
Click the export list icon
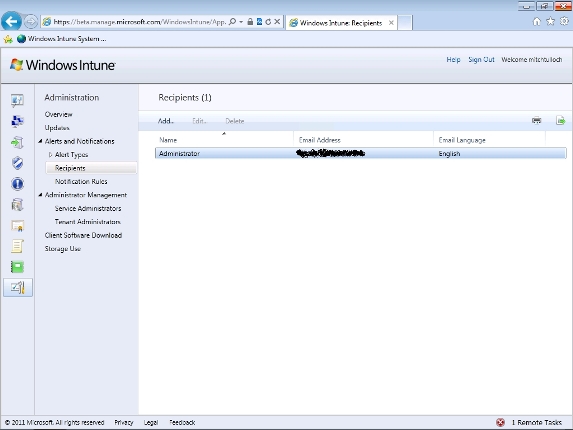(561, 120)
